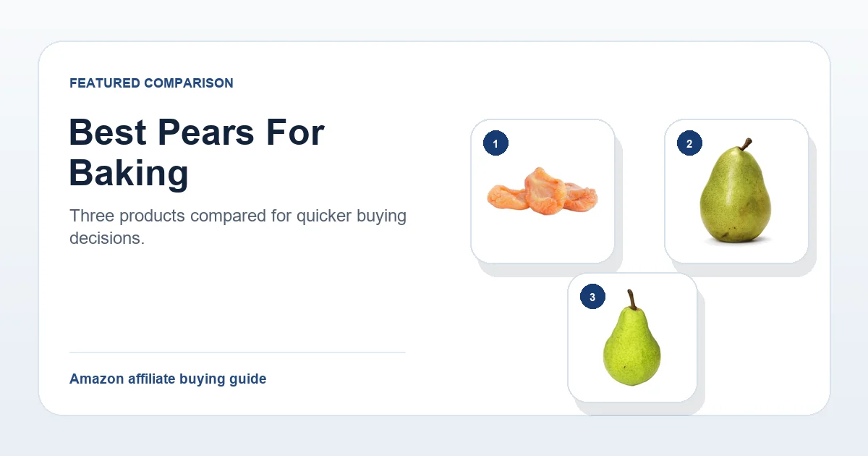This screenshot has height=456, width=868.
Task: Click the word COMPARISON in the top label
Action: point(189,83)
